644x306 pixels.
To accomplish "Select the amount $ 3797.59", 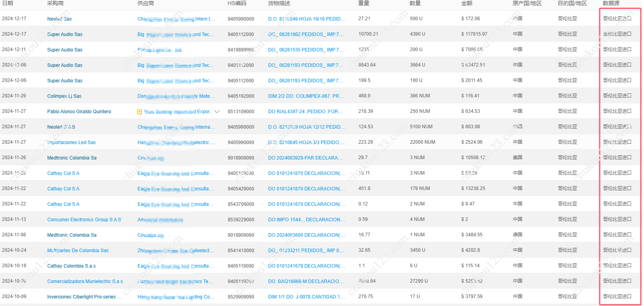I will click(472, 296).
